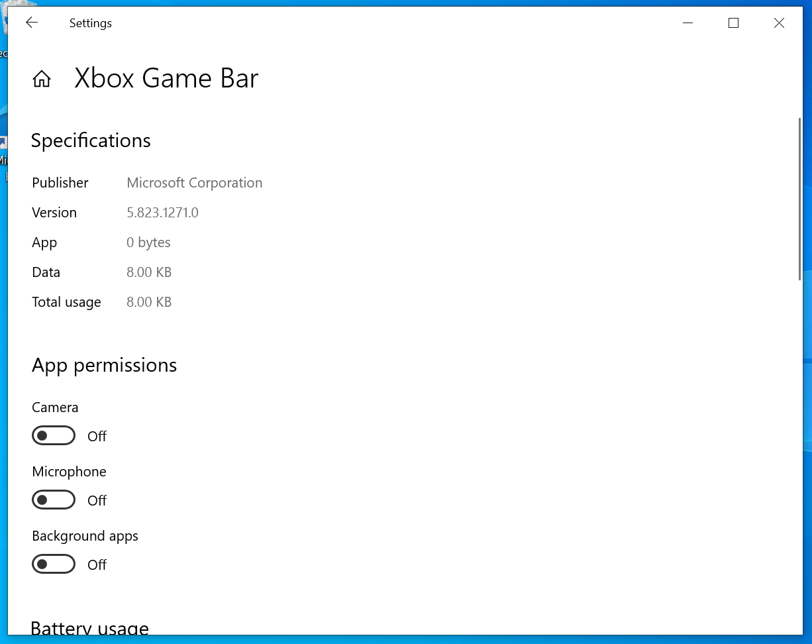Click the Battery usage section heading
Viewport: 812px width, 644px height.
click(89, 628)
